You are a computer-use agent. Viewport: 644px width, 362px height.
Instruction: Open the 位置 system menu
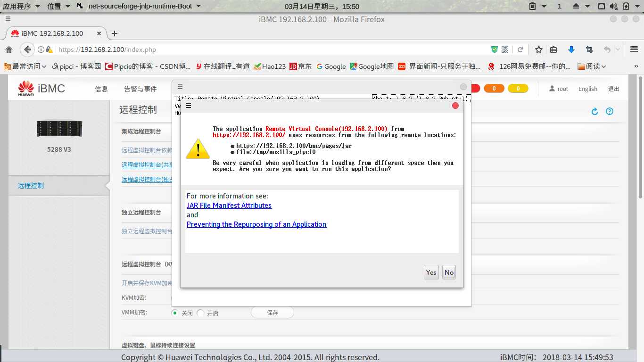click(x=58, y=6)
